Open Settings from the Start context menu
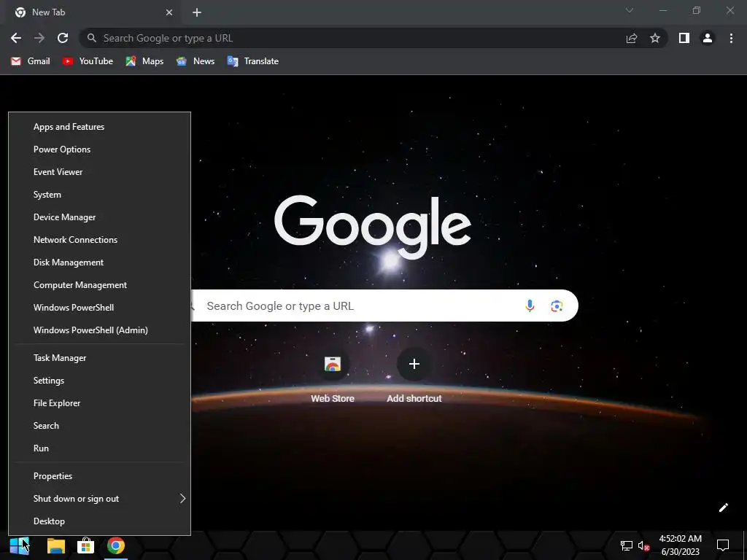Image resolution: width=747 pixels, height=560 pixels. 99,381
